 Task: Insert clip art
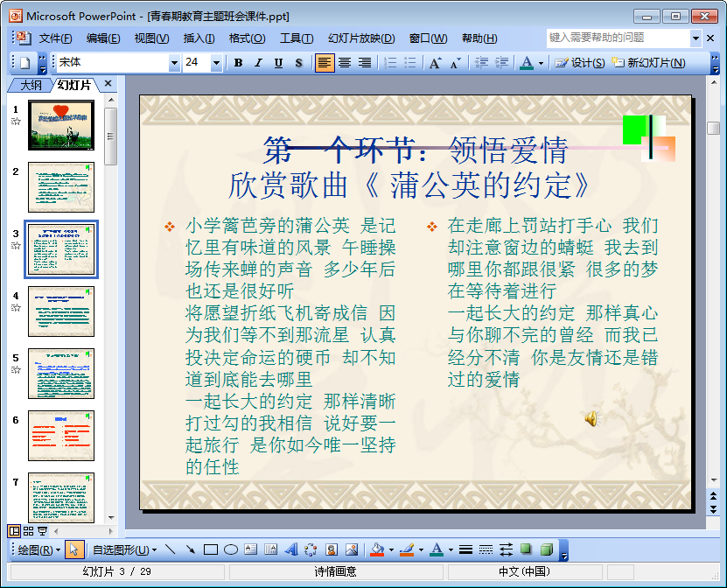(x=331, y=550)
